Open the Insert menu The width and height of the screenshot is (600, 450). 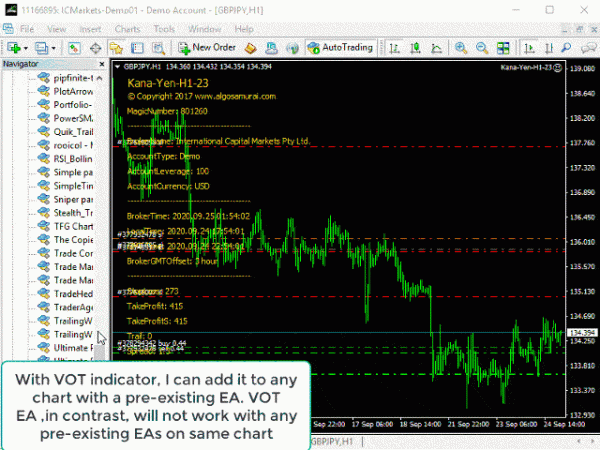90,30
